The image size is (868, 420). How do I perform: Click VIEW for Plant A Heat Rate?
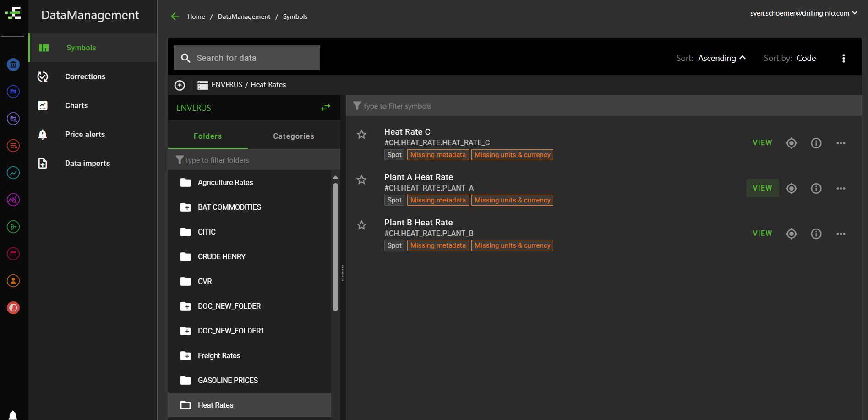click(x=762, y=188)
